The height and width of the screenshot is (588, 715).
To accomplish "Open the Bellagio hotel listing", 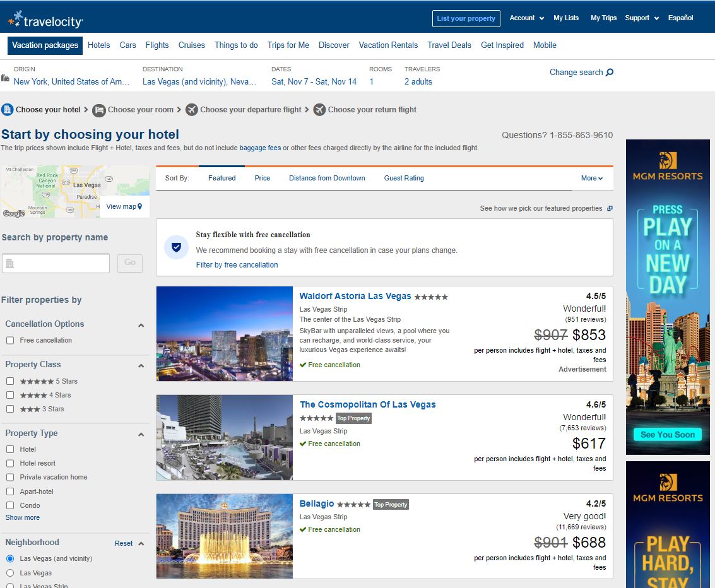I will [x=316, y=503].
